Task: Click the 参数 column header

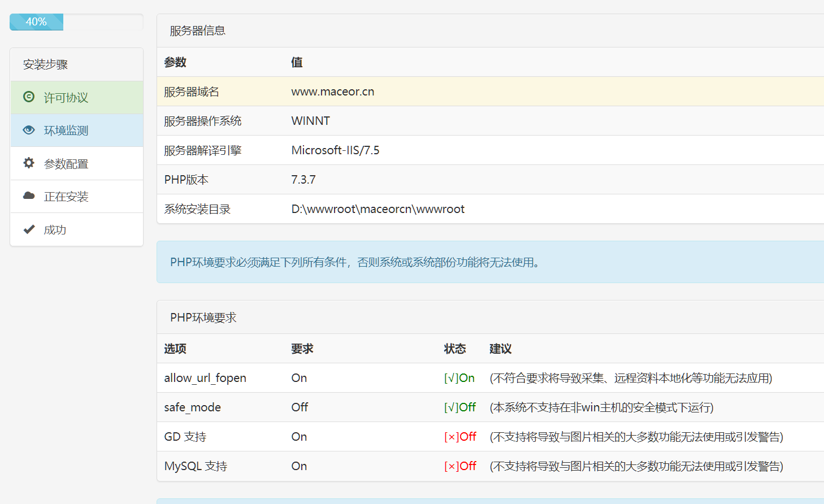Action: [x=175, y=62]
